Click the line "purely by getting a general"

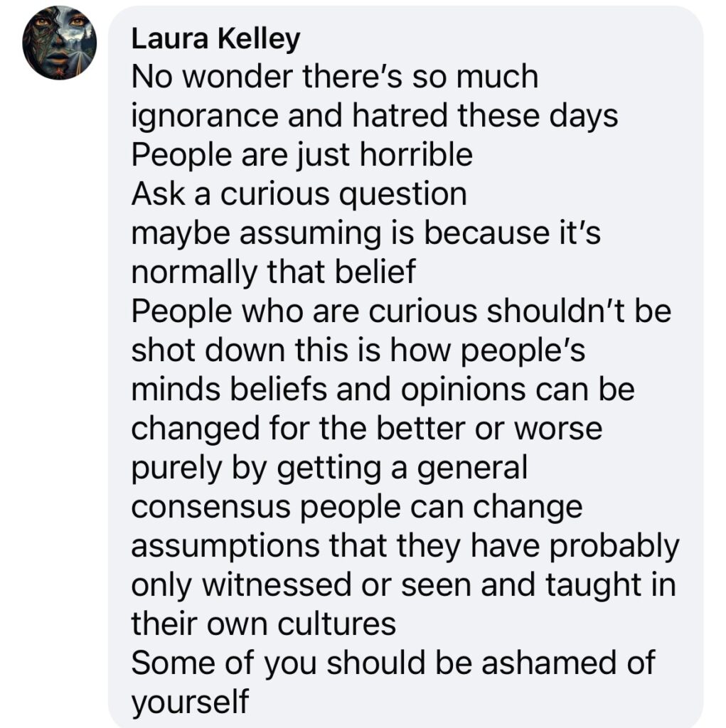[x=329, y=468]
